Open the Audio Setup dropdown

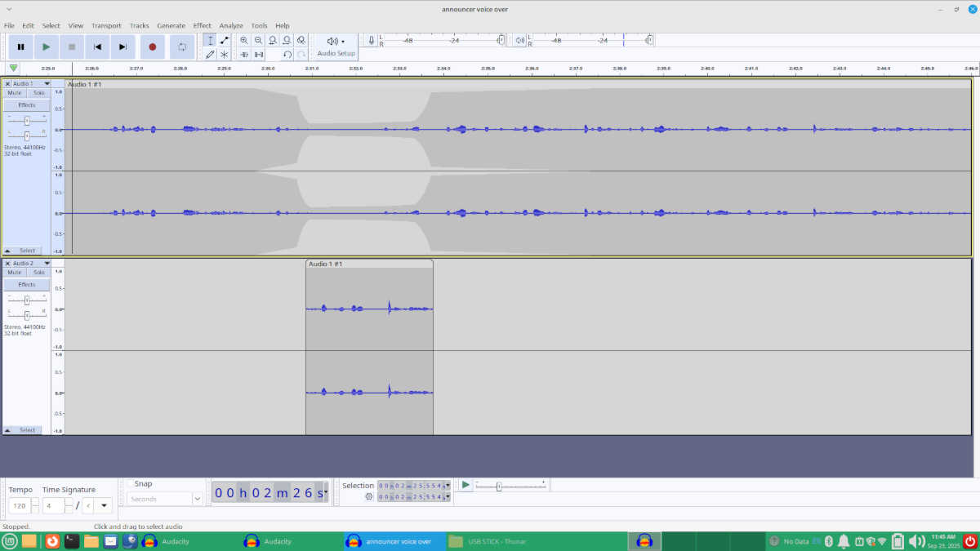click(336, 47)
